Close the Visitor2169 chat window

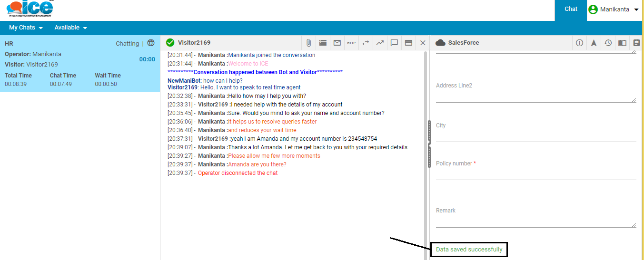click(x=423, y=43)
